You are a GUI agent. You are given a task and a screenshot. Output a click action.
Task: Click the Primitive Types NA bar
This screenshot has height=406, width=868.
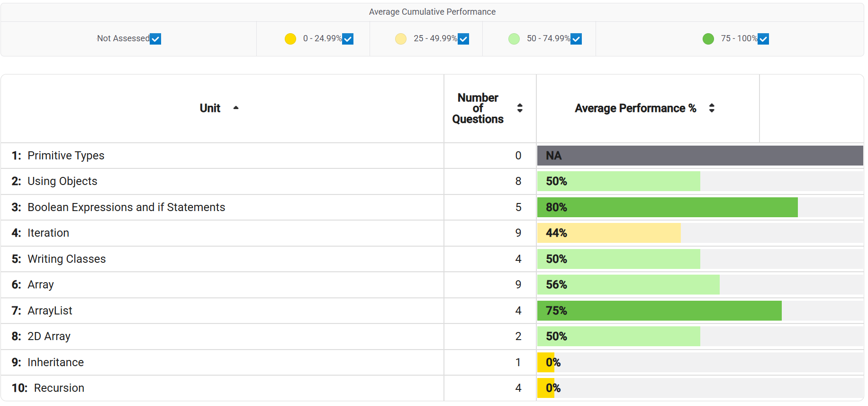pyautogui.click(x=700, y=156)
